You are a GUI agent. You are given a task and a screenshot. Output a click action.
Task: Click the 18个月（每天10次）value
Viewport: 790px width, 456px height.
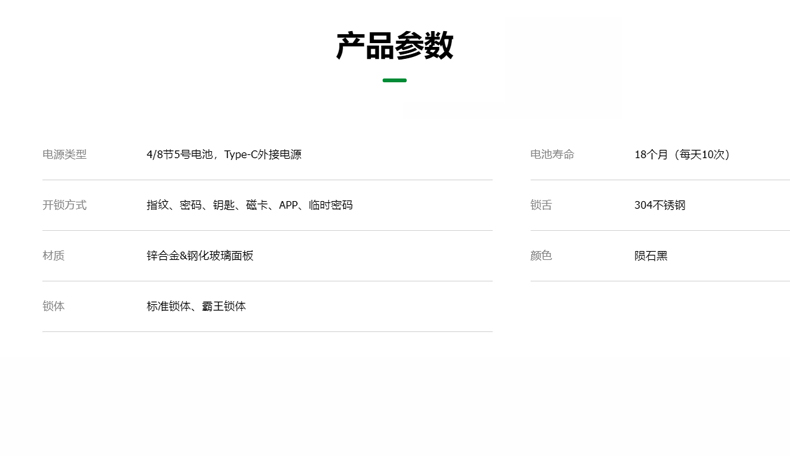tap(685, 154)
